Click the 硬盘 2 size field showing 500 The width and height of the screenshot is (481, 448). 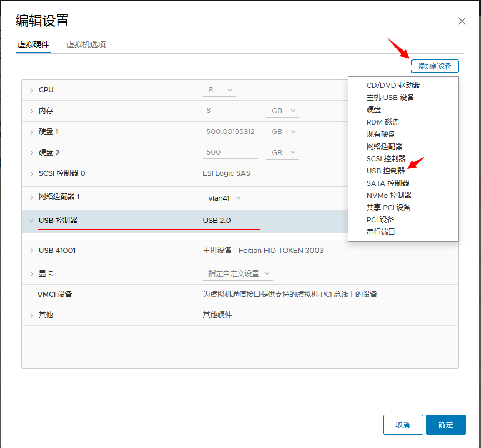[230, 152]
